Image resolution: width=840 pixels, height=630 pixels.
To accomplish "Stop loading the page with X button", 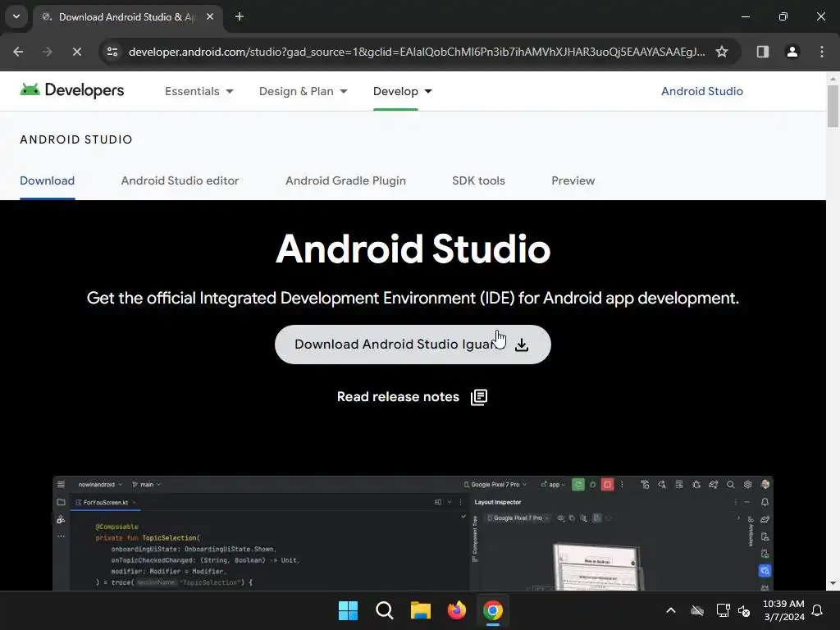I will tap(76, 52).
